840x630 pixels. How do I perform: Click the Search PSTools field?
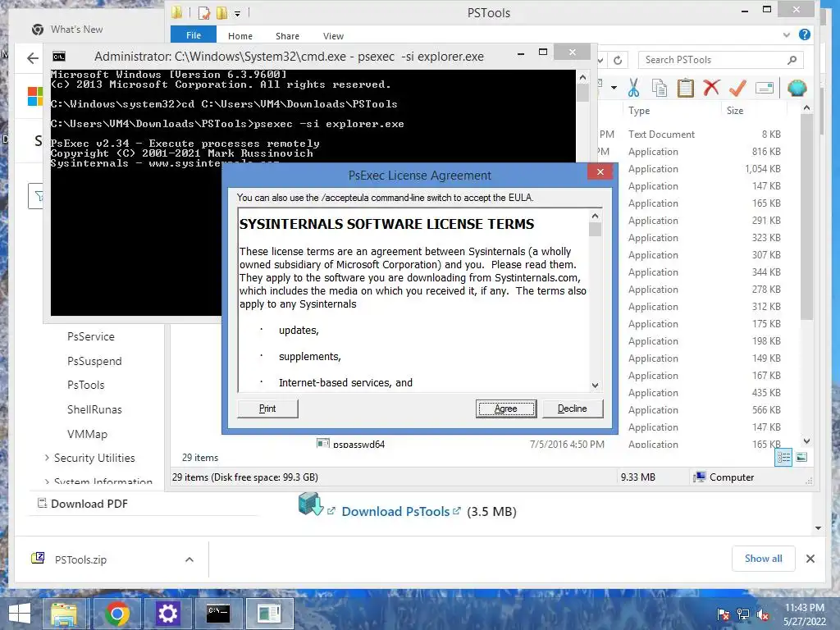tap(720, 60)
